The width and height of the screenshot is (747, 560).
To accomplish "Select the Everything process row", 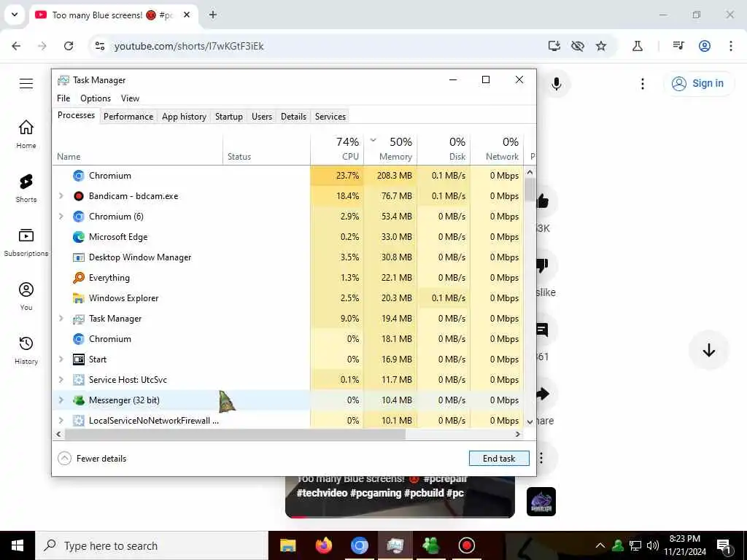I will coord(287,278).
